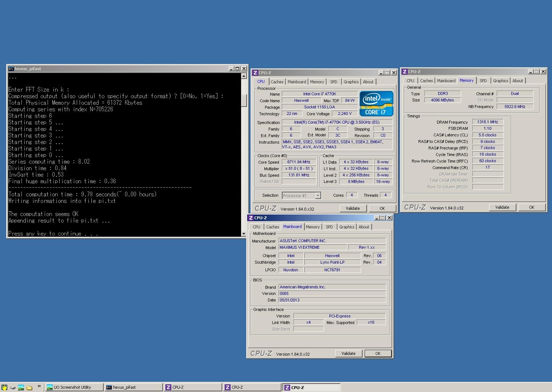Open Memory tab in the processor CPU-Z window
552x392 pixels.
pos(317,82)
